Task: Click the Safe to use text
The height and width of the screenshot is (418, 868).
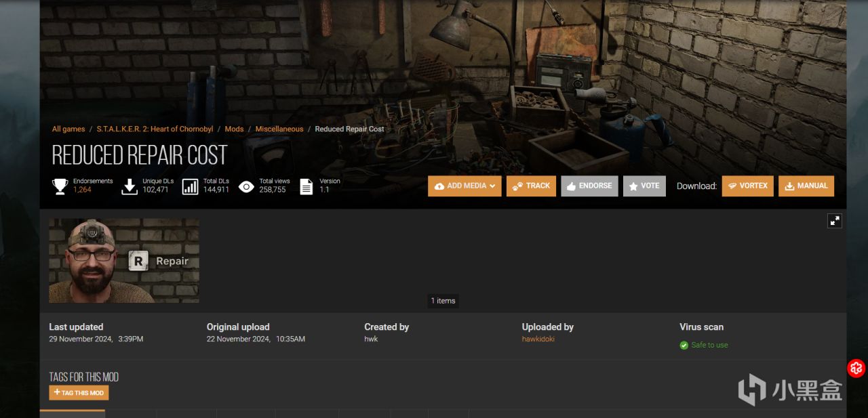Action: tap(709, 346)
